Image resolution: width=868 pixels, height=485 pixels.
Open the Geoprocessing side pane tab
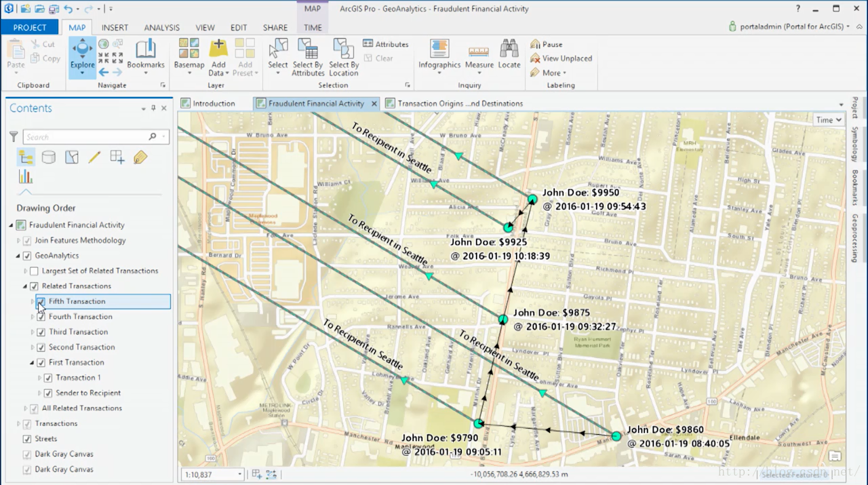pyautogui.click(x=855, y=238)
